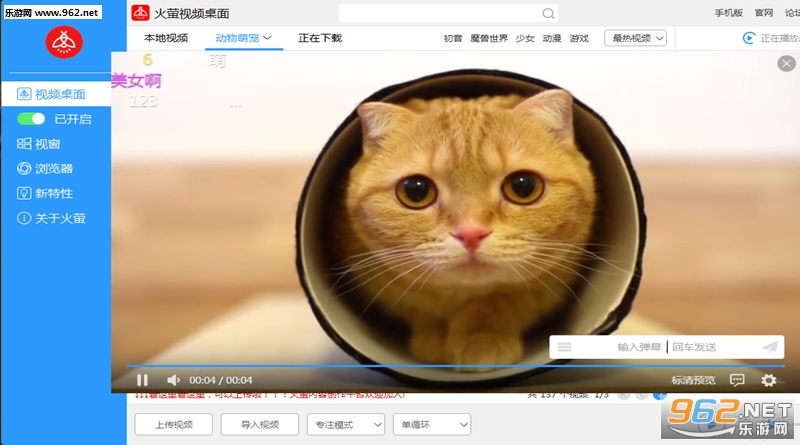Click the search magnifier icon
This screenshot has height=445, width=800.
pos(548,14)
